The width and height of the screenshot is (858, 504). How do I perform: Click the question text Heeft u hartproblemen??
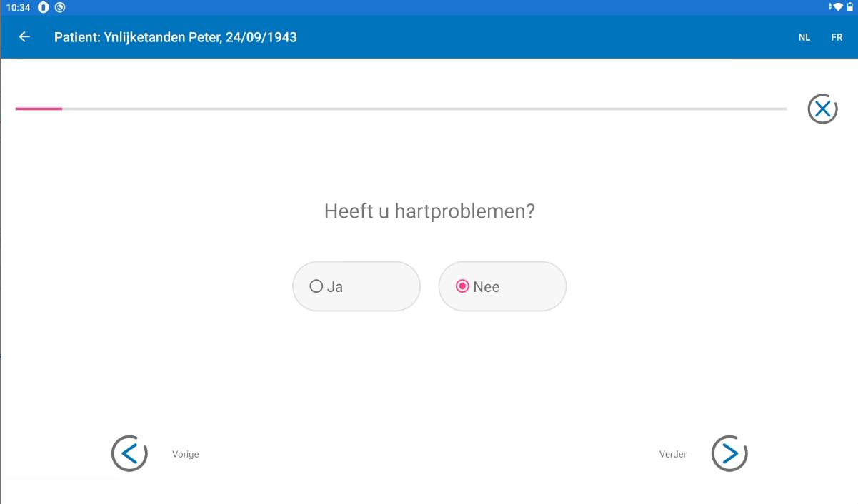point(429,211)
